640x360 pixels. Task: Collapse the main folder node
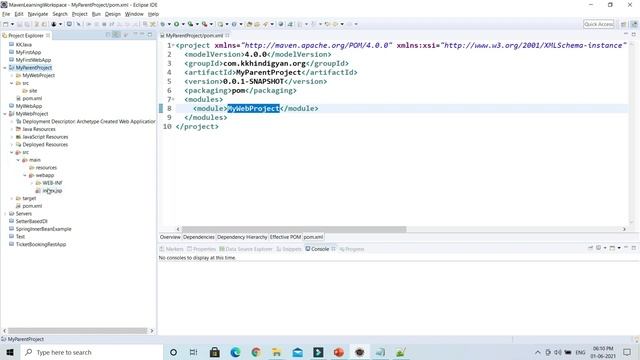click(x=18, y=160)
